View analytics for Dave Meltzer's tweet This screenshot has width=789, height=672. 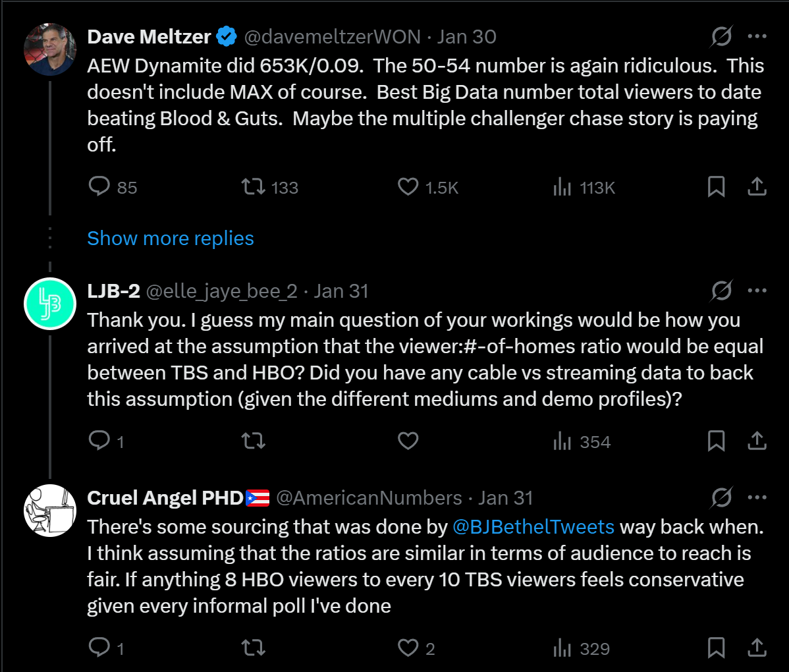click(562, 188)
